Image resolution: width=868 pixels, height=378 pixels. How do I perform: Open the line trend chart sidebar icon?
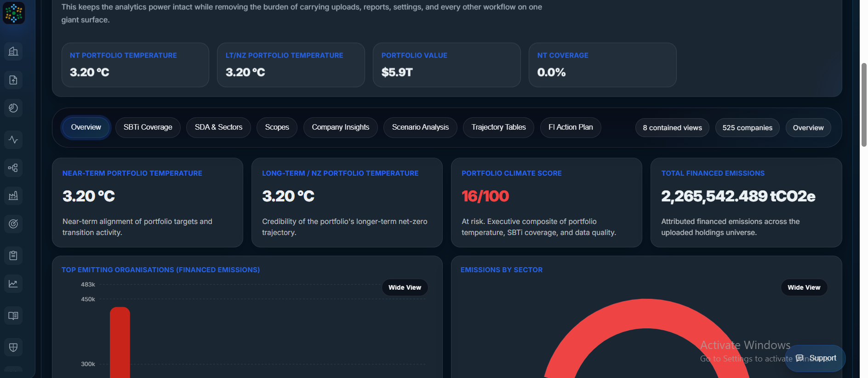[x=13, y=284]
